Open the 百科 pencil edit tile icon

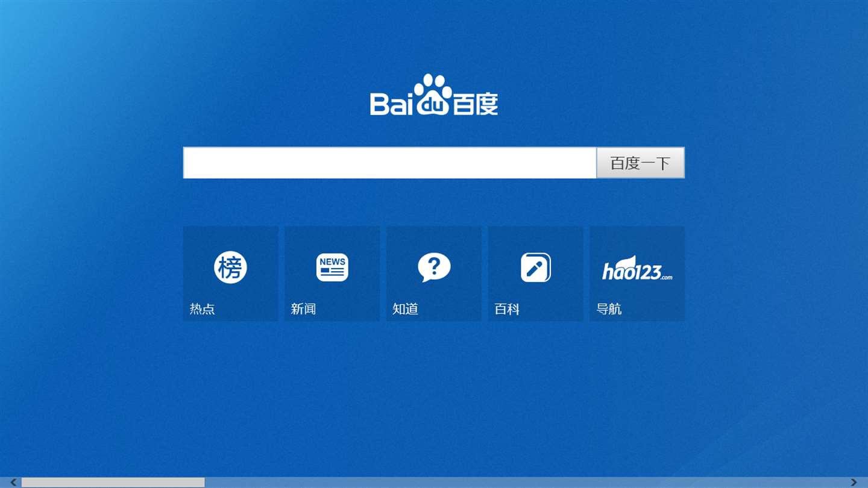point(536,267)
